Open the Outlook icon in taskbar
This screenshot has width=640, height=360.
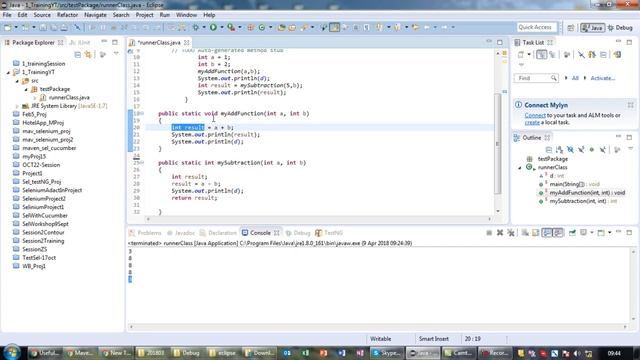287,353
